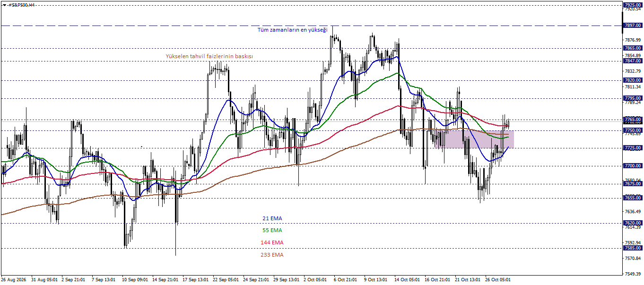Screen dimensions: 644x285
Task: Click the 7570.84 value on price axis
Action: coord(632,259)
